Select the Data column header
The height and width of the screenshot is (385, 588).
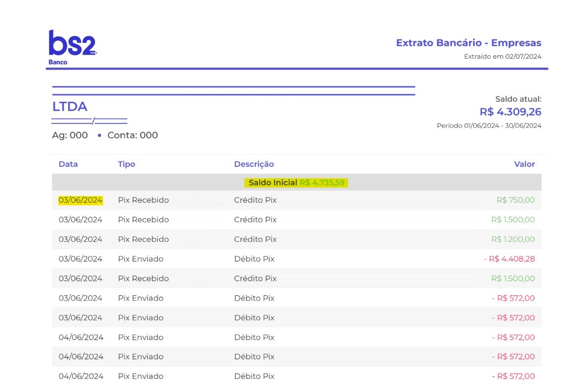pos(68,164)
